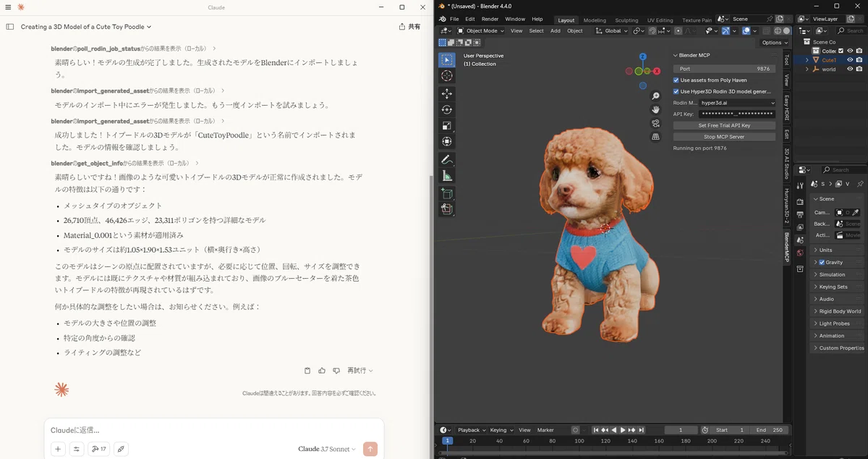Select the Scale tool in Blender toolbar
The height and width of the screenshot is (459, 868).
point(447,125)
